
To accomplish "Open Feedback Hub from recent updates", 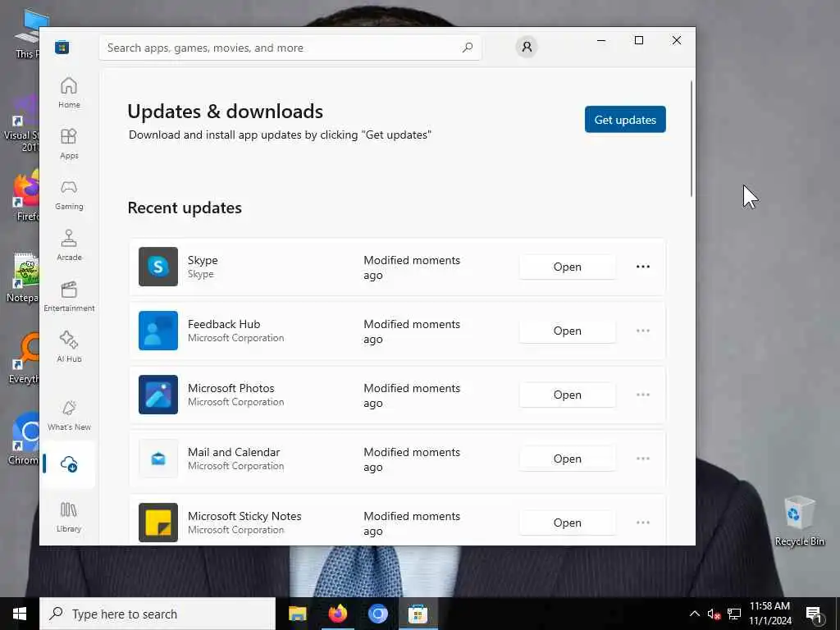I will (568, 331).
